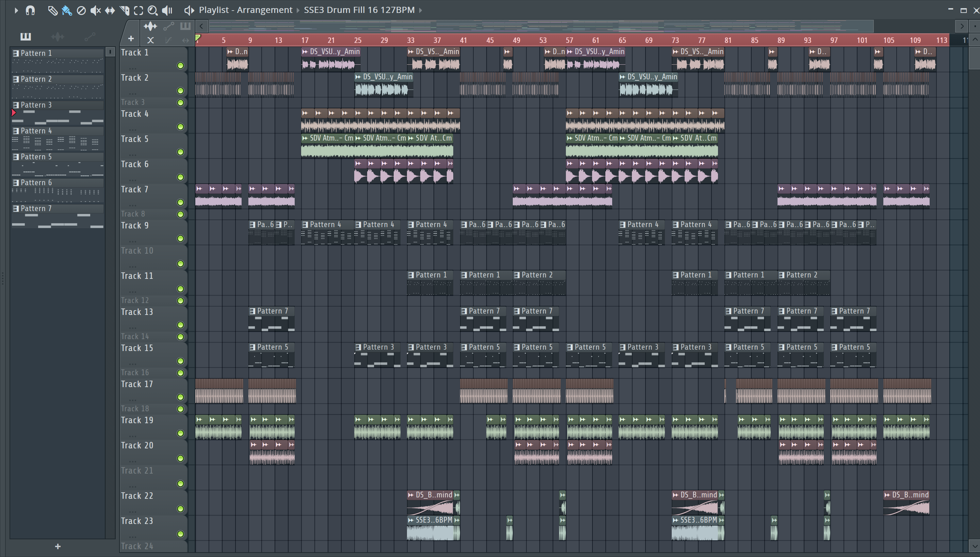Image resolution: width=980 pixels, height=557 pixels.
Task: Click the Playlist - Arrangement breadcrumb
Action: pyautogui.click(x=245, y=10)
